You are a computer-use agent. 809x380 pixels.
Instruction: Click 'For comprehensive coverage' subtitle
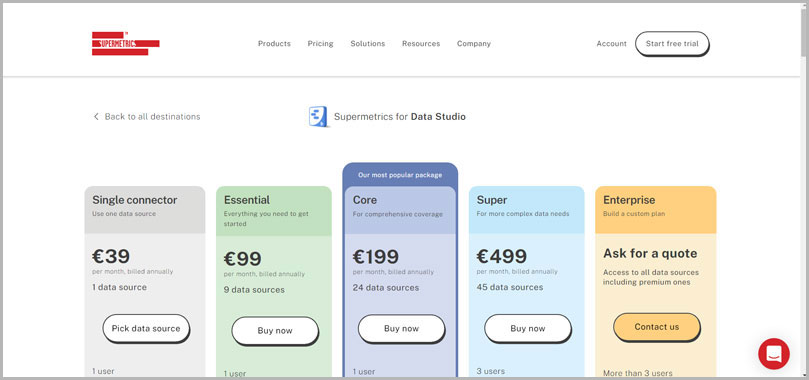(x=398, y=214)
